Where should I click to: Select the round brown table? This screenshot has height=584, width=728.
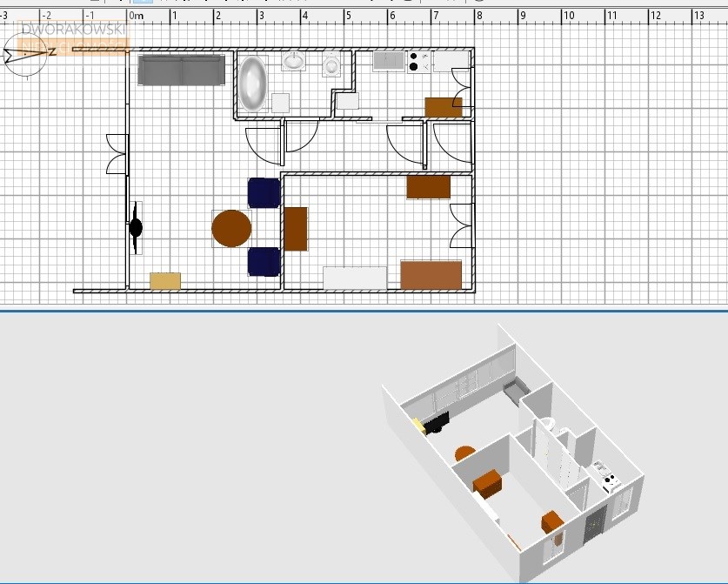pyautogui.click(x=232, y=228)
